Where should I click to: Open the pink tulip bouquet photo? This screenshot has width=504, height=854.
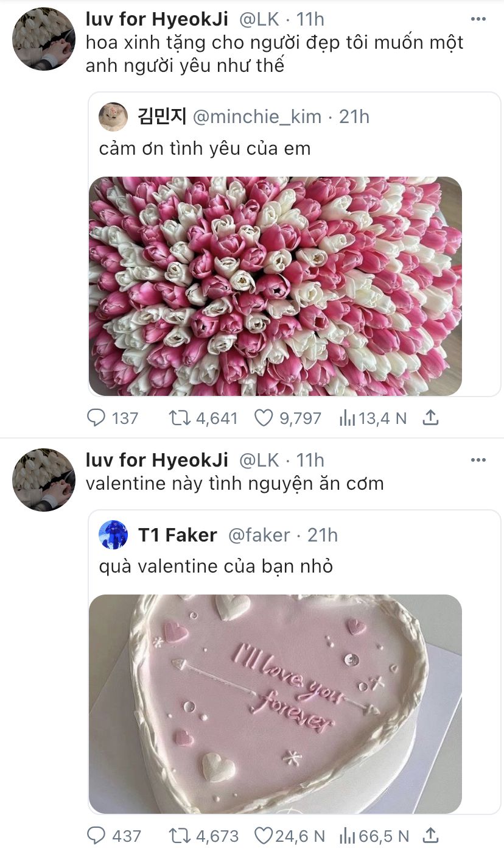[275, 286]
